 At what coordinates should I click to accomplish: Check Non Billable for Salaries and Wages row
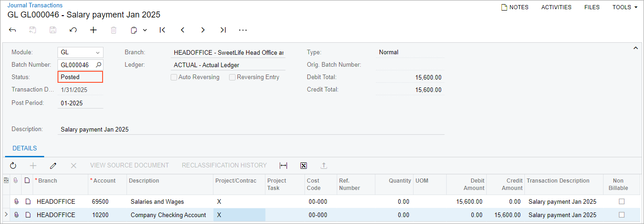pyautogui.click(x=622, y=201)
